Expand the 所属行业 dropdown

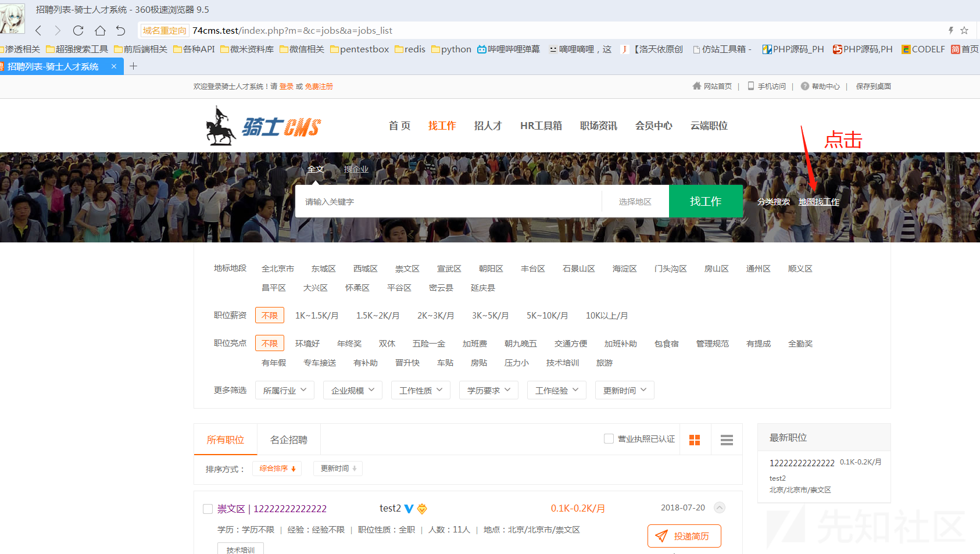click(x=285, y=391)
